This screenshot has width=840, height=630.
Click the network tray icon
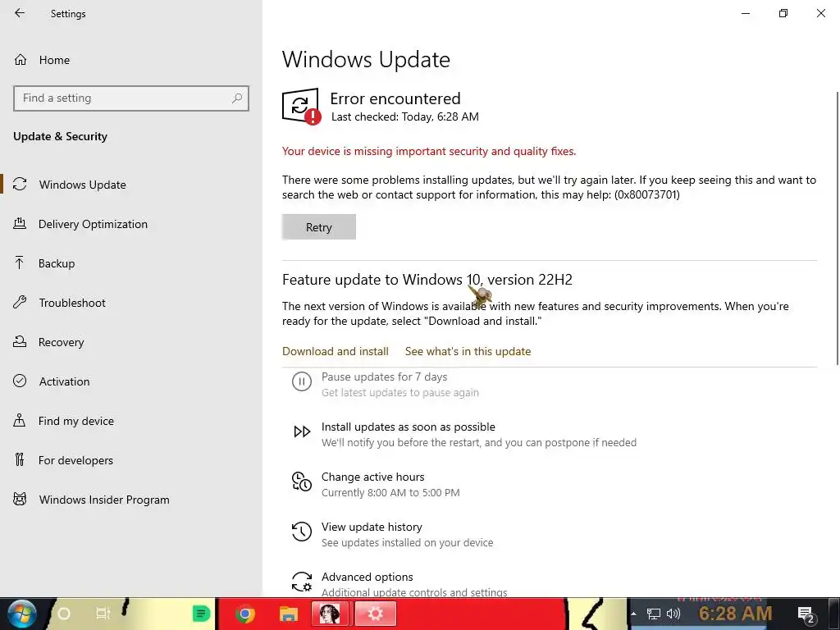click(654, 614)
